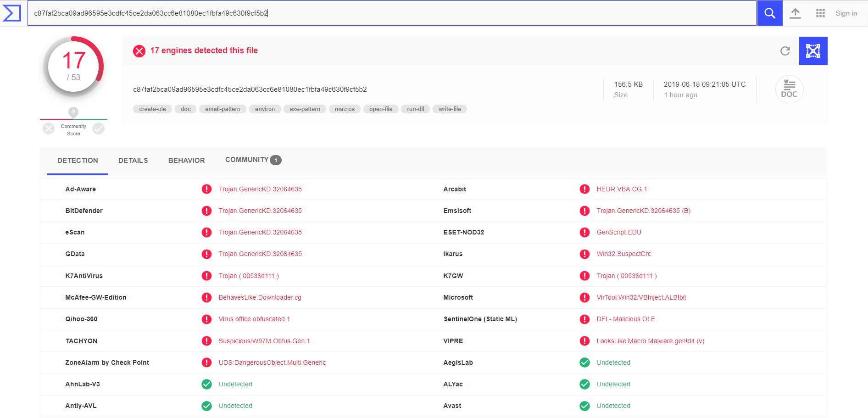The image size is (868, 418).
Task: Click the email-pattern tag
Action: click(x=223, y=109)
